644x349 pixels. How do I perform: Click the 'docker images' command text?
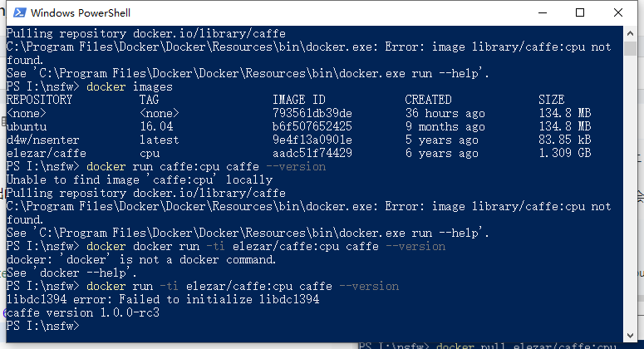tap(130, 86)
